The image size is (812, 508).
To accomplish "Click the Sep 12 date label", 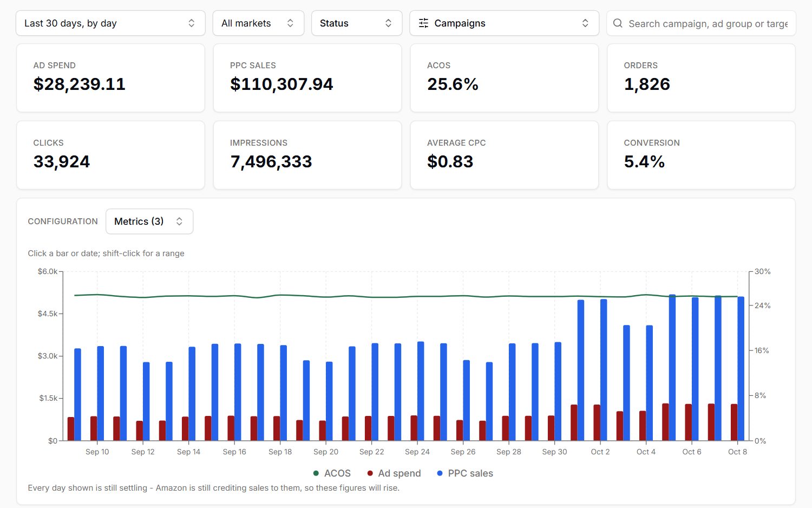I will coord(143,452).
